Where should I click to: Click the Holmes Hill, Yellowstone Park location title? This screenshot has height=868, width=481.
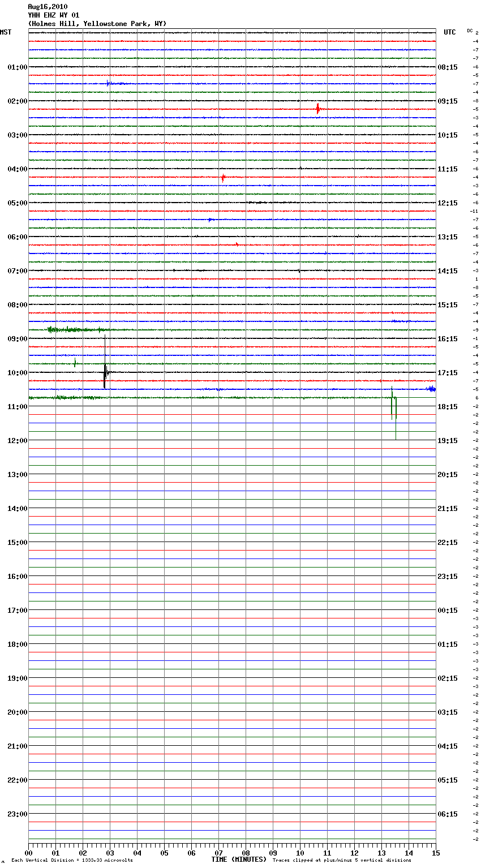tap(97, 24)
